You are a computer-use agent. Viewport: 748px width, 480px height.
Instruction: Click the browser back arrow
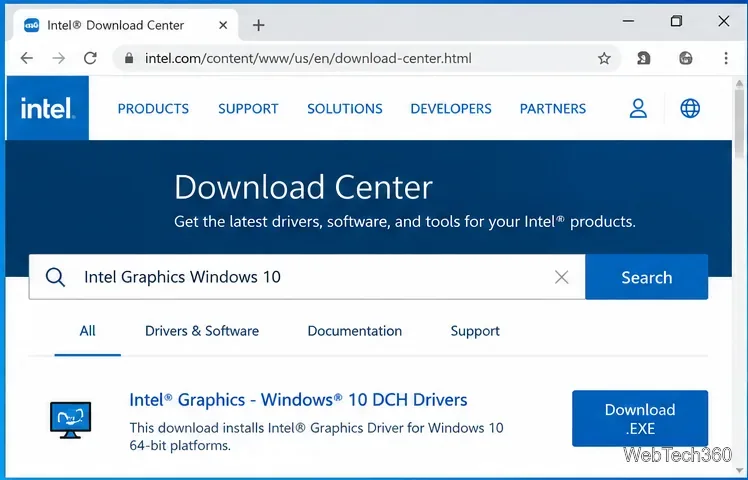[27, 58]
